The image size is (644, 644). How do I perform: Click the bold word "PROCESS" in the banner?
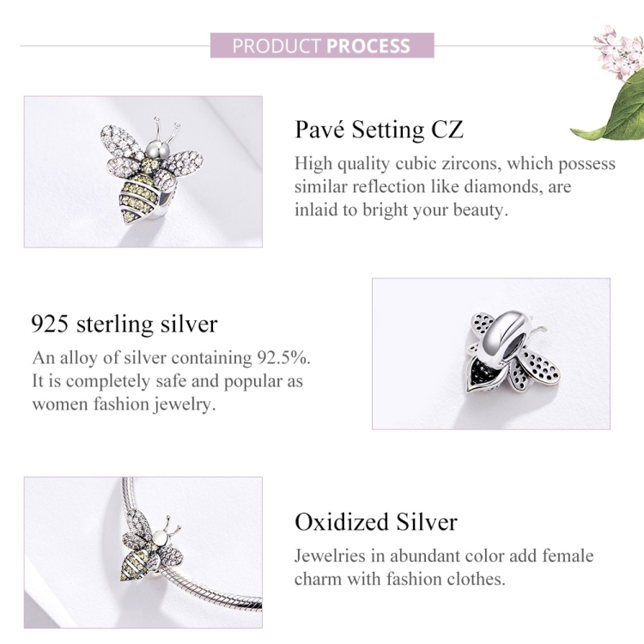pos(368,46)
